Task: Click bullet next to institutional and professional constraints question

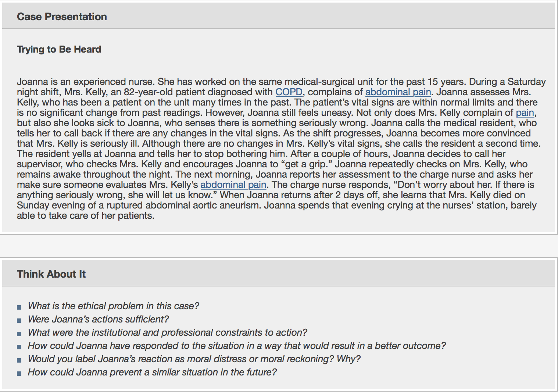Action: [19, 334]
